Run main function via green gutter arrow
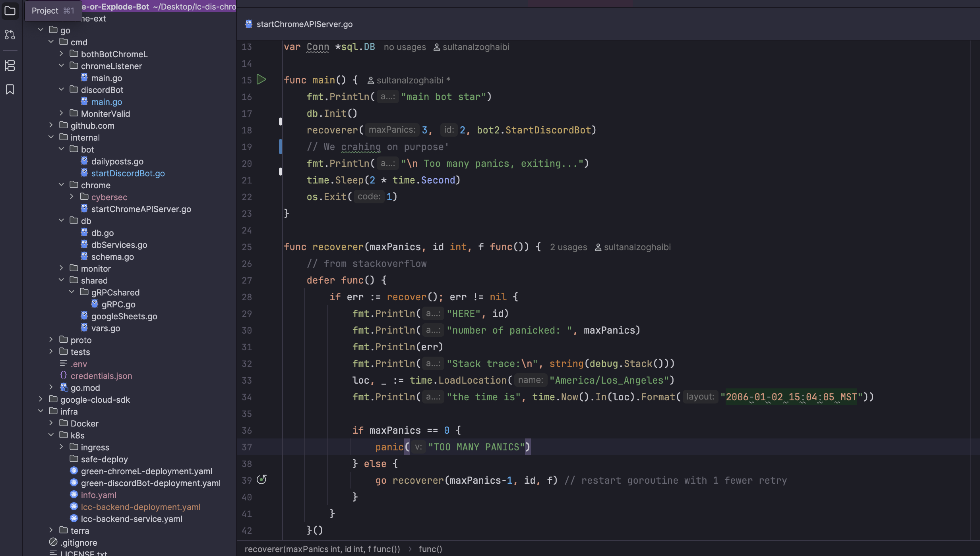This screenshot has height=556, width=980. coord(261,80)
